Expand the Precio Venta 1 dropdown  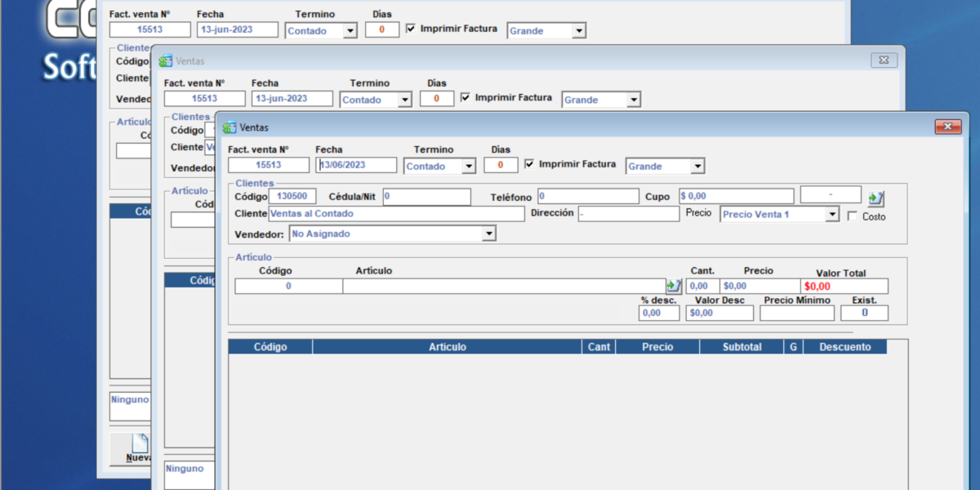(x=831, y=215)
